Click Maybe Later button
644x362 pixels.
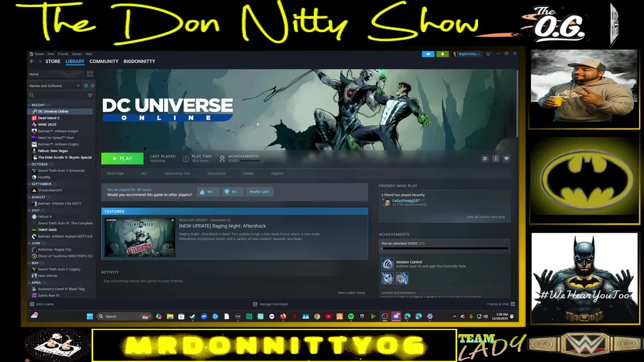tap(260, 192)
